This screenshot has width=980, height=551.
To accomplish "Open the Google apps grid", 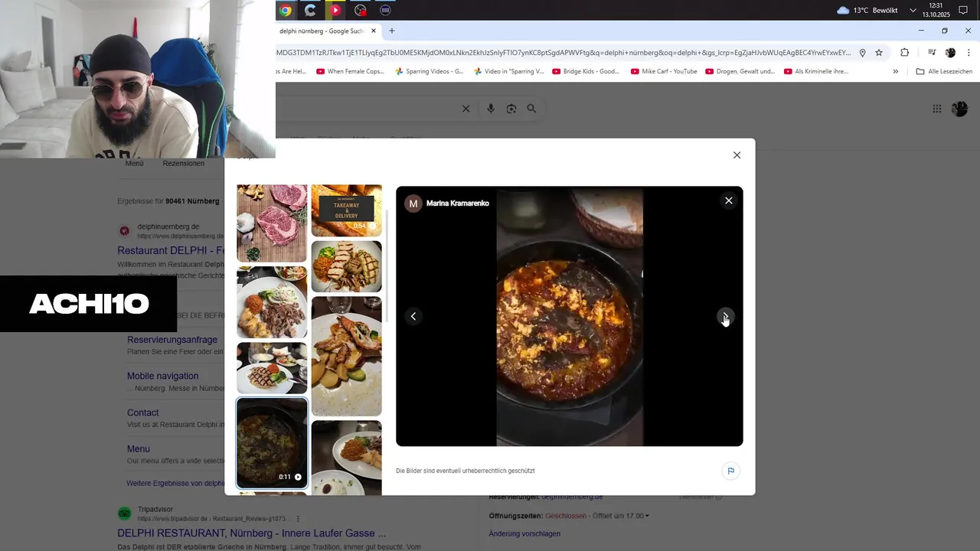I will (937, 109).
